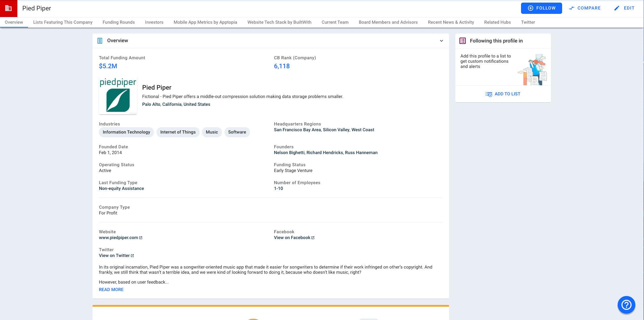Click the Edit pencil button
Screen dimensions: 644x320
(624, 8)
